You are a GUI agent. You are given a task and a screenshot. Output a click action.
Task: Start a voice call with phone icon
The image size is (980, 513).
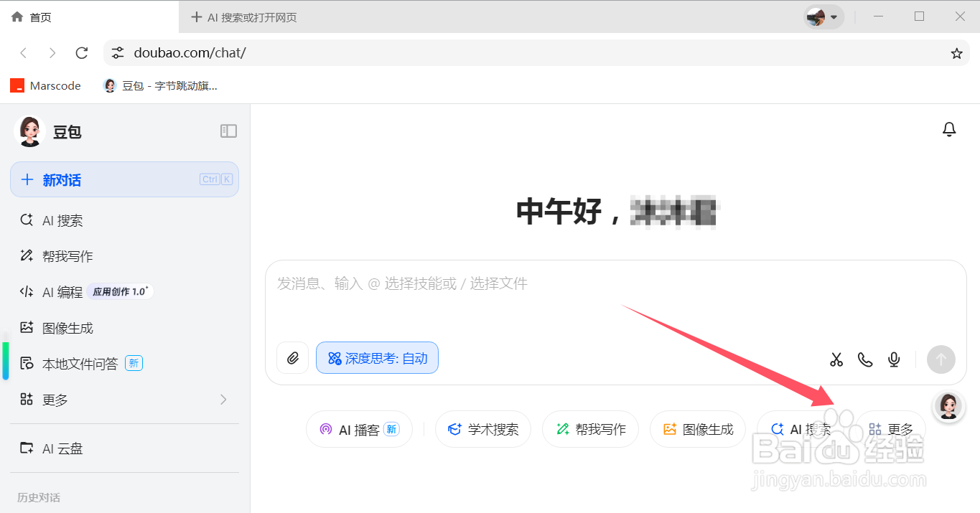(865, 359)
